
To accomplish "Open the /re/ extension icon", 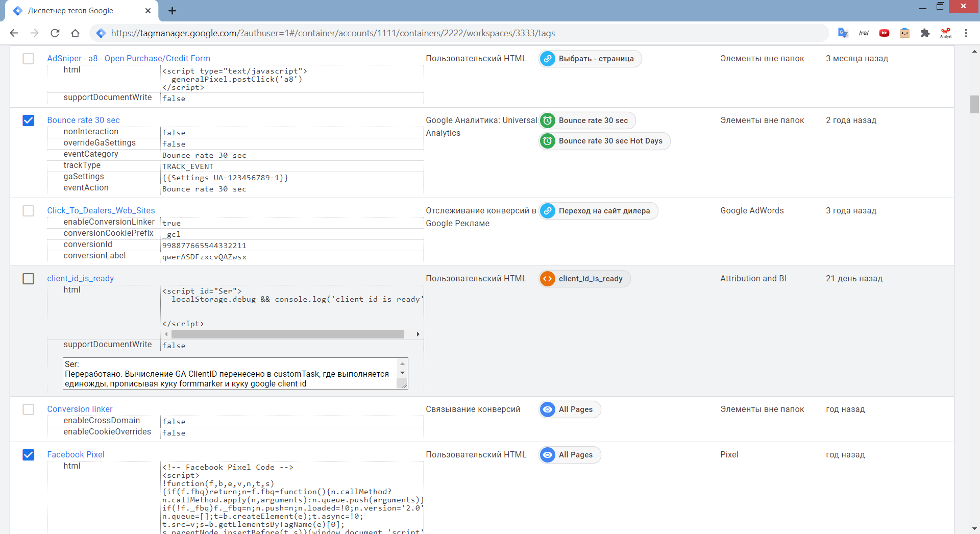I will pos(864,33).
